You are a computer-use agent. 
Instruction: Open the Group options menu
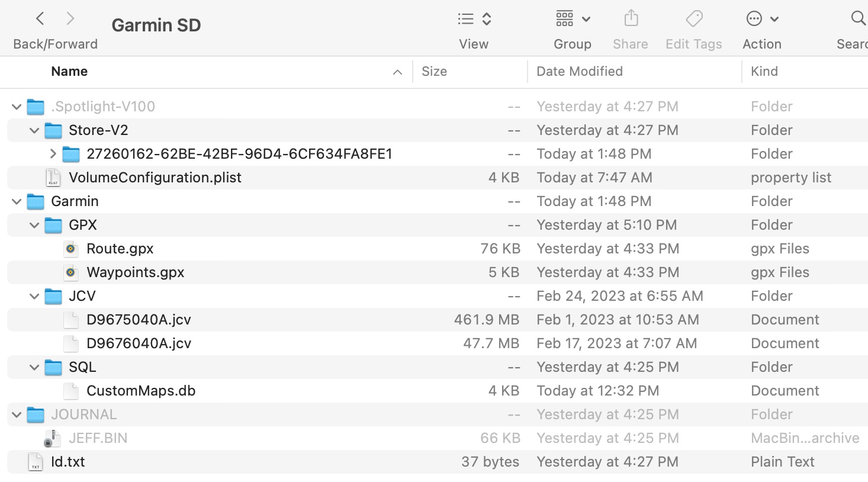(x=573, y=19)
